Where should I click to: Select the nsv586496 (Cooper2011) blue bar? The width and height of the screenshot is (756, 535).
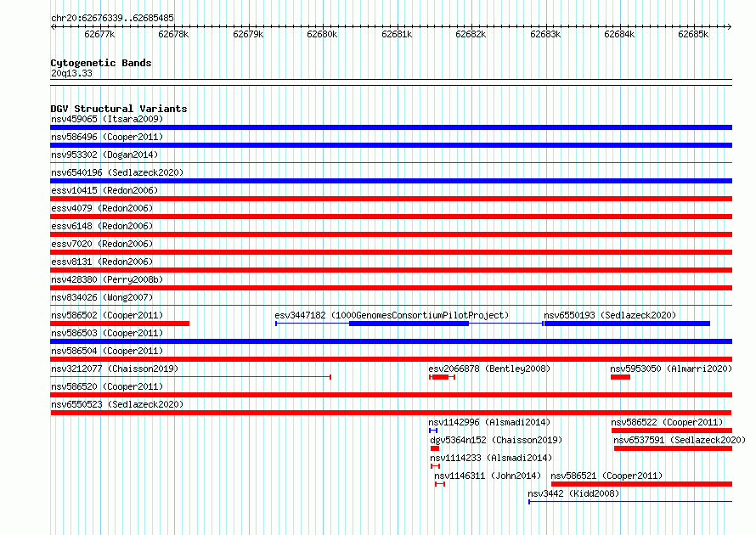pos(391,145)
